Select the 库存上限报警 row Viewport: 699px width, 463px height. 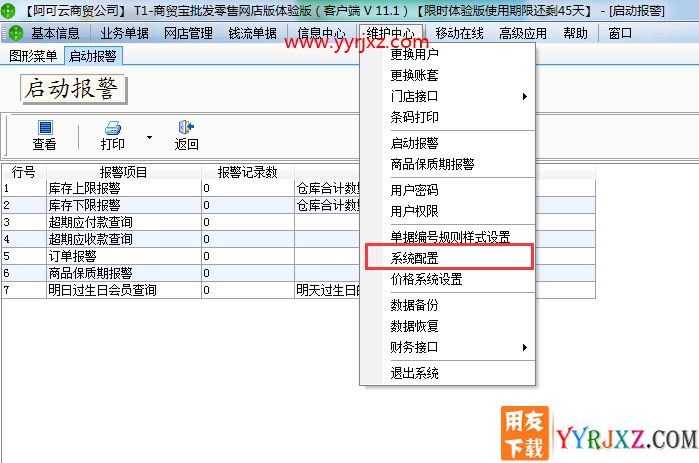[299, 188]
